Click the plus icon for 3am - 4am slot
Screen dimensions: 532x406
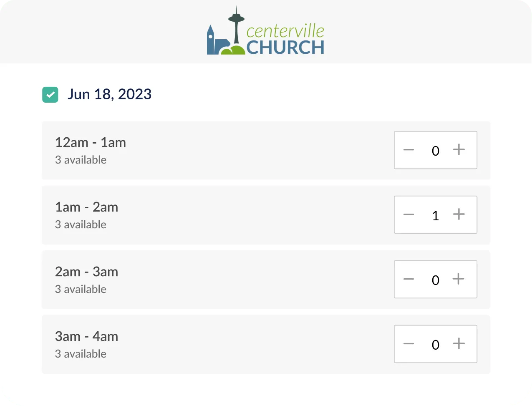click(x=459, y=344)
